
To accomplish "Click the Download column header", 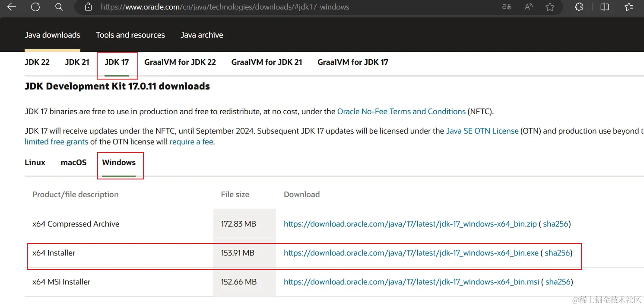I will pos(301,195).
